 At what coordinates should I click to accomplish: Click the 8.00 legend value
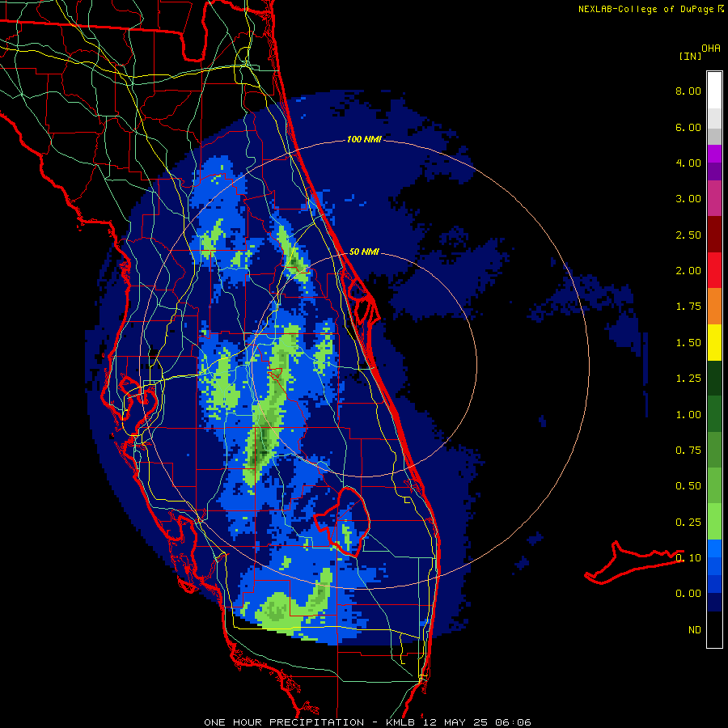(x=688, y=91)
